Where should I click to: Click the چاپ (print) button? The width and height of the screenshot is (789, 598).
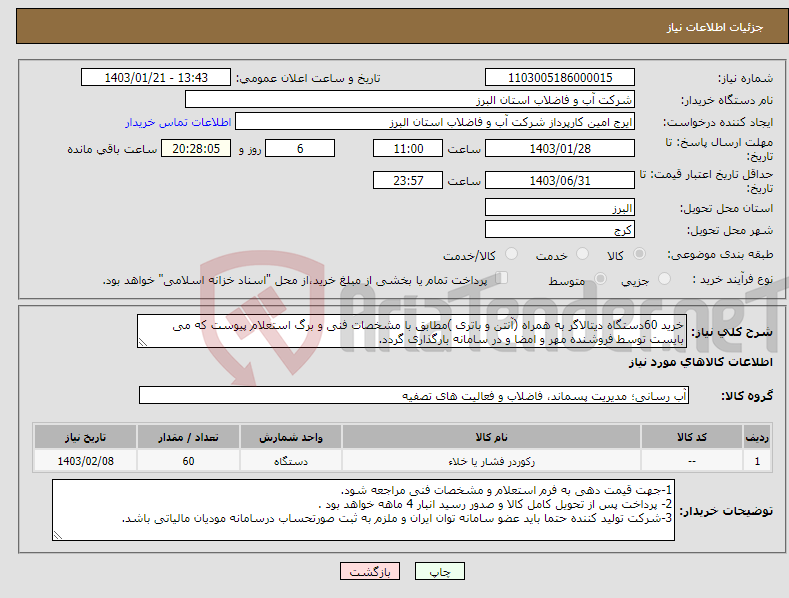439,572
